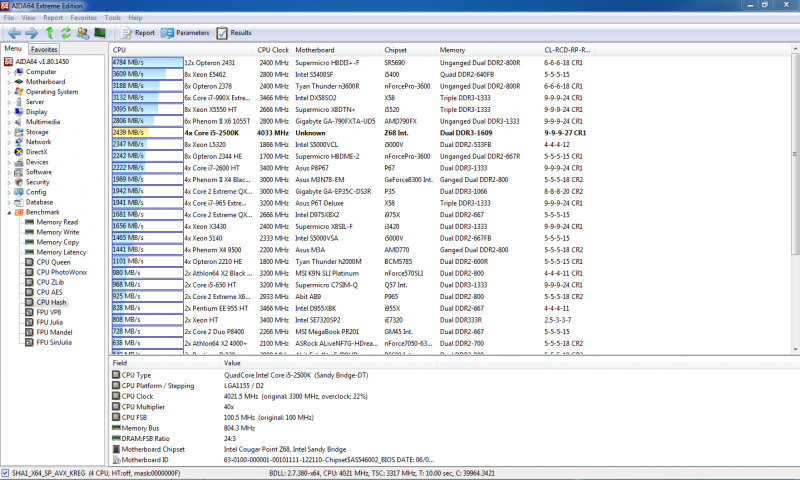Click the 1101 MB/s result bar

147,262
